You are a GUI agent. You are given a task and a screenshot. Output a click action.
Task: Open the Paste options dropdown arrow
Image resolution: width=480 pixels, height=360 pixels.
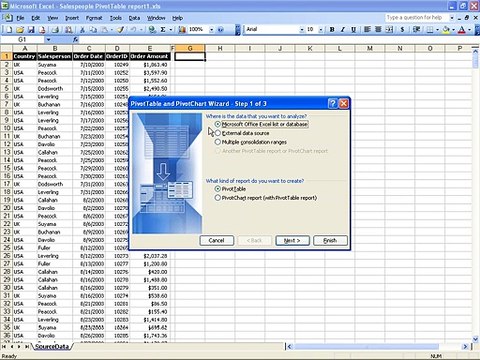pyautogui.click(x=112, y=30)
